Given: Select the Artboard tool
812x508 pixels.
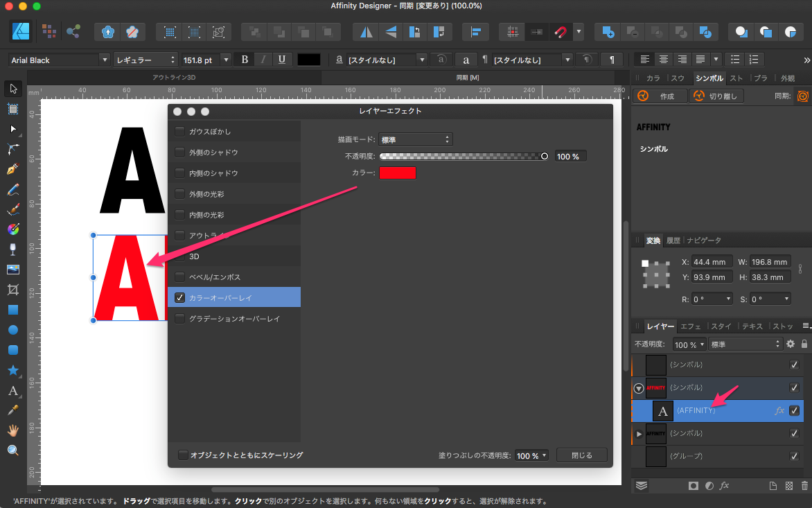Looking at the screenshot, I should click(13, 109).
